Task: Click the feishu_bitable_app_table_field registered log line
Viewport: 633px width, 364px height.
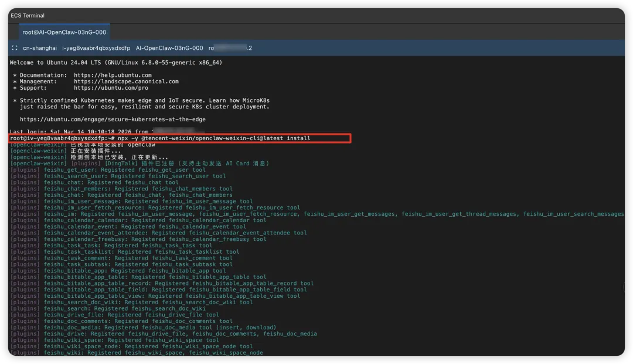Action: tap(158, 290)
